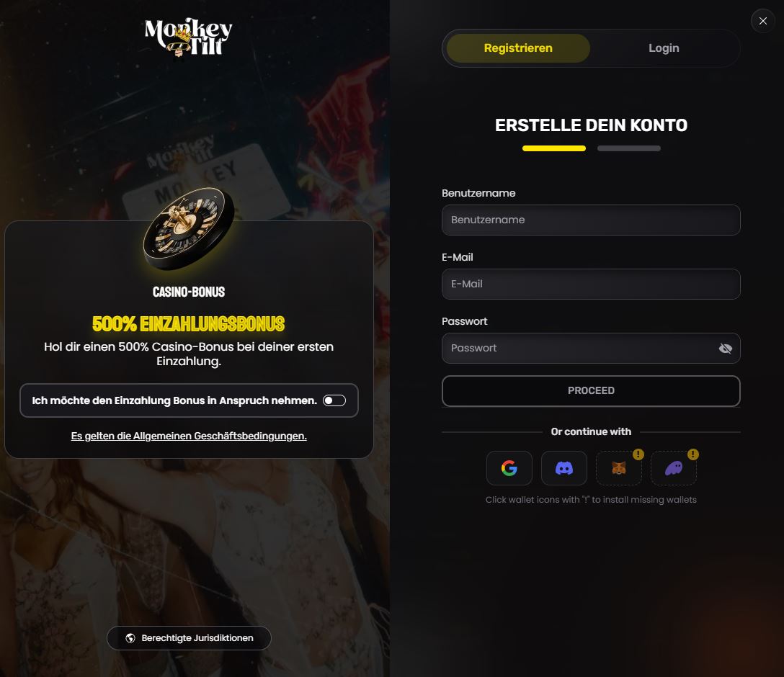This screenshot has width=784, height=677.
Task: Click the roulette wheel bonus image
Action: point(189,228)
